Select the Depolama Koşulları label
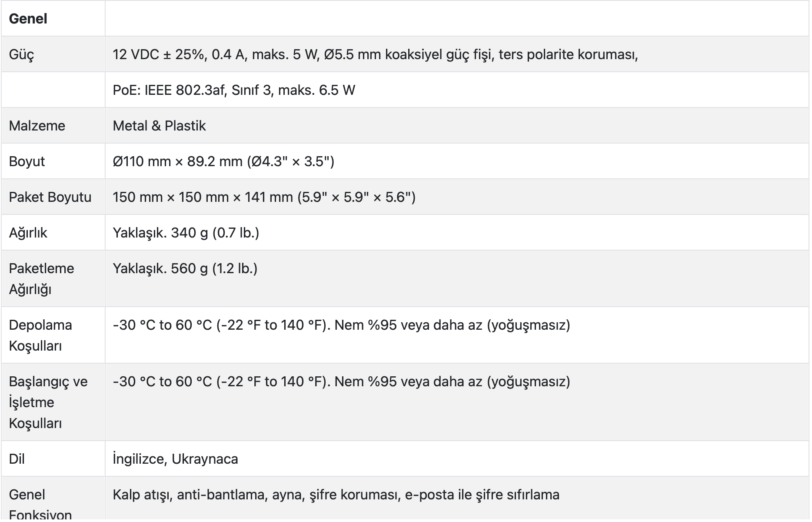 coord(40,335)
